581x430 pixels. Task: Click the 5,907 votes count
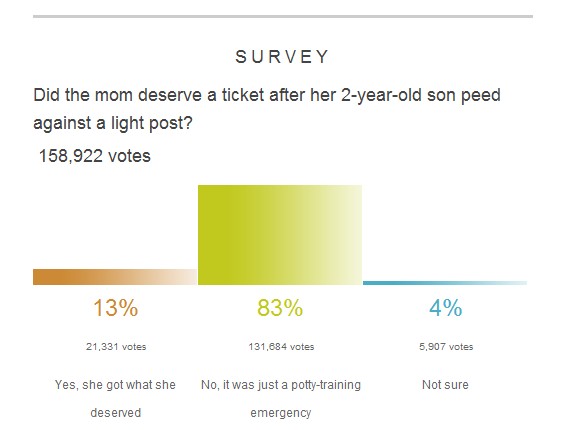(446, 347)
